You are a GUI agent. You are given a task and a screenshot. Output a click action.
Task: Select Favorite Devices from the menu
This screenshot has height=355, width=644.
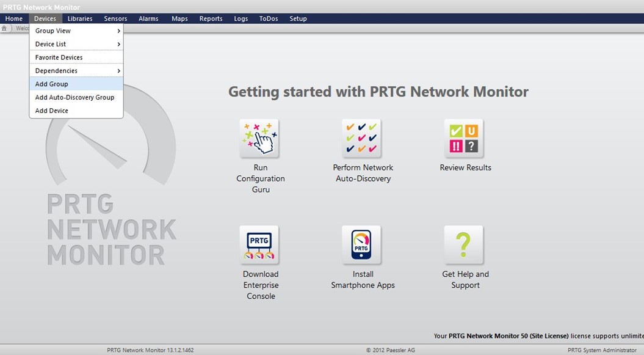click(x=76, y=57)
